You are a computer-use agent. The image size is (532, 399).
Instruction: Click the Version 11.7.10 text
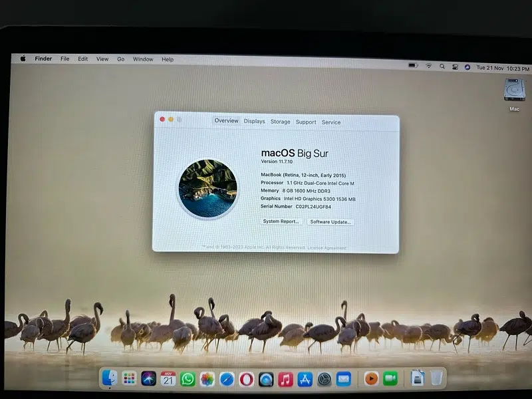[277, 162]
